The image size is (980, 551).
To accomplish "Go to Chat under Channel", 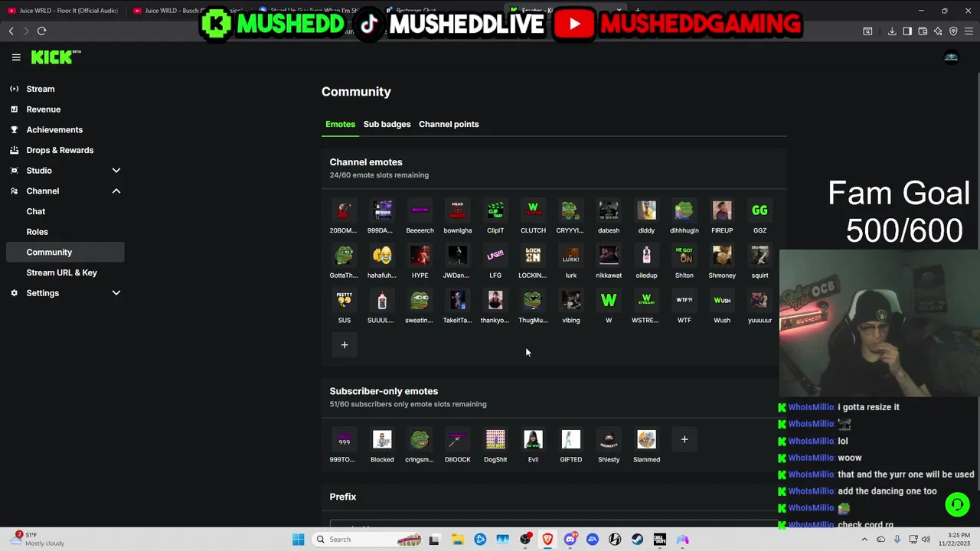I will 64,211.
